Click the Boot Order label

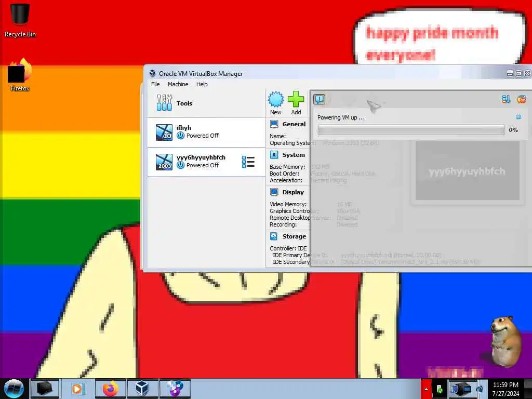(x=284, y=174)
